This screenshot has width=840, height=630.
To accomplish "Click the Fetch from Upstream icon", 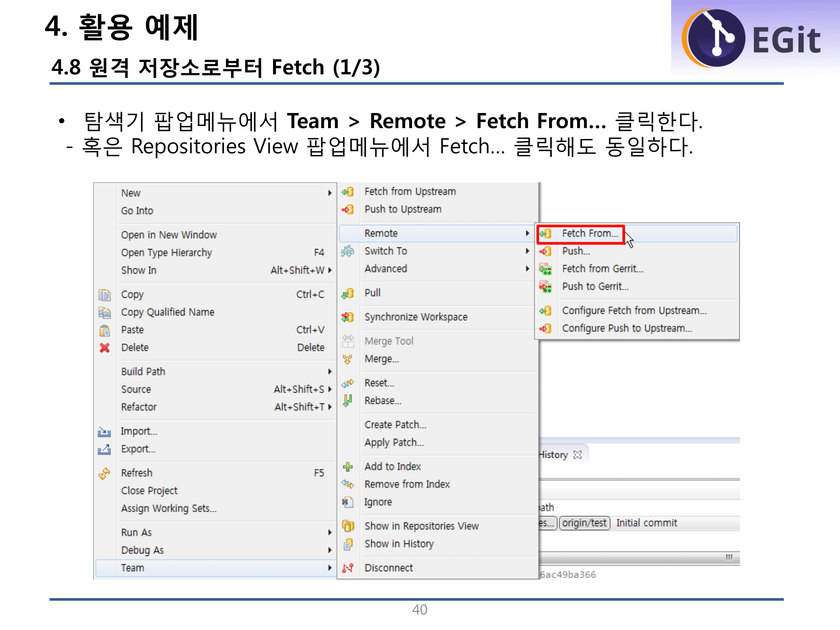I will pos(348,192).
